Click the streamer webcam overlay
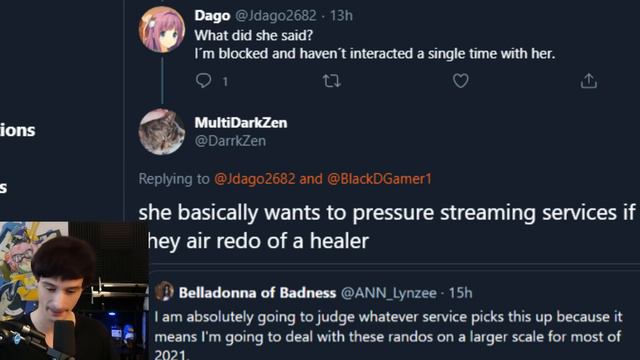The image size is (640, 360). [74, 291]
